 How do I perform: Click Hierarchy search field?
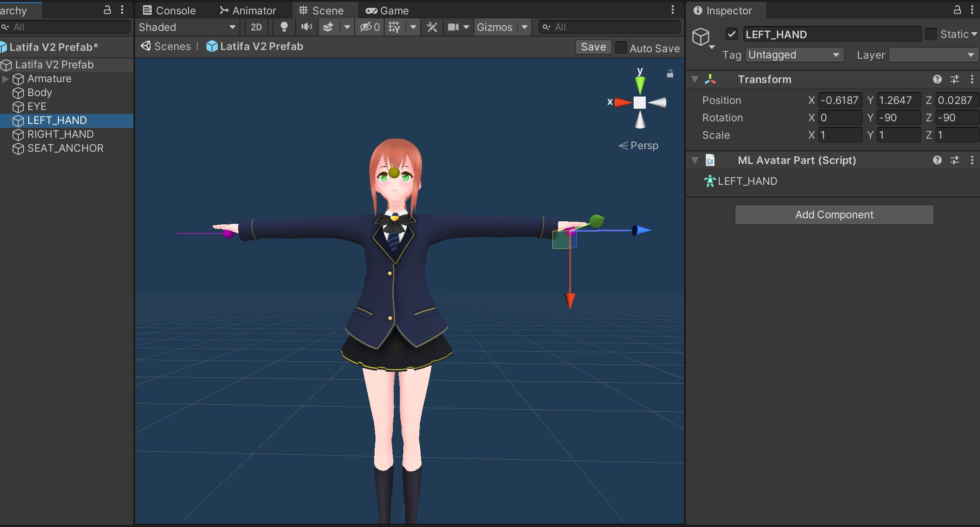tap(65, 27)
